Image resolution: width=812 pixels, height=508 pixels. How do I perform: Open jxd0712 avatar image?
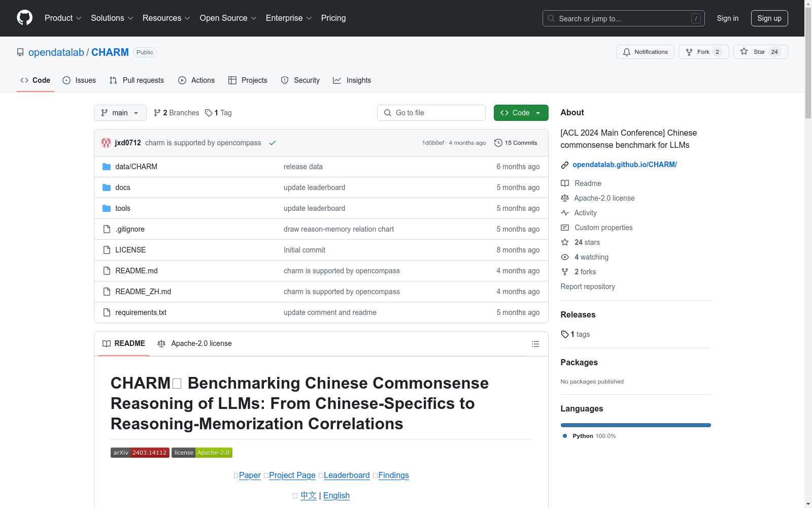pyautogui.click(x=106, y=143)
